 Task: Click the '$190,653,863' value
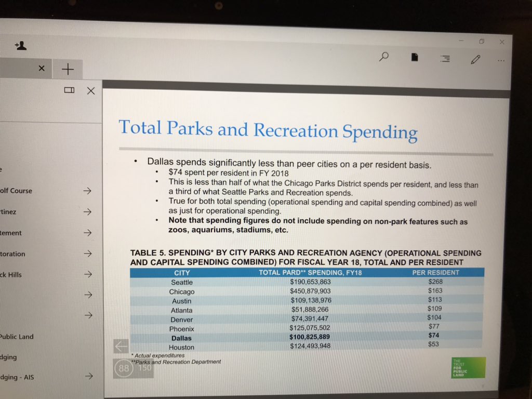[310, 282]
